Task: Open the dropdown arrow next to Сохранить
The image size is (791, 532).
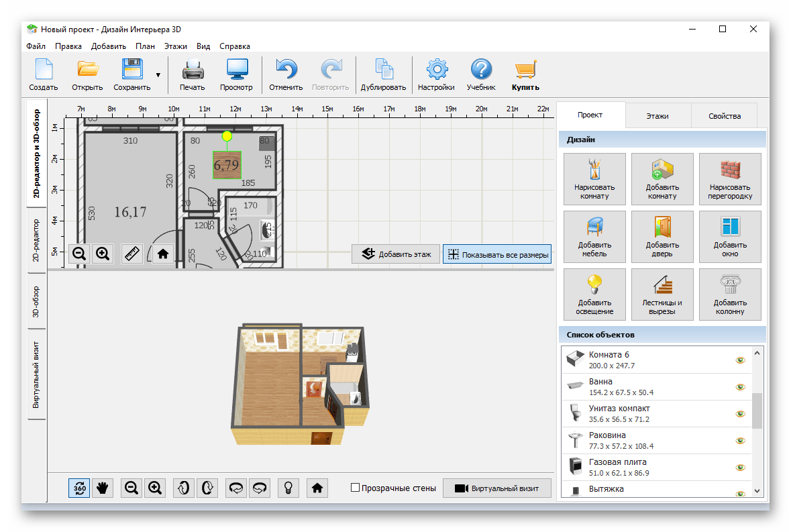Action: click(158, 75)
